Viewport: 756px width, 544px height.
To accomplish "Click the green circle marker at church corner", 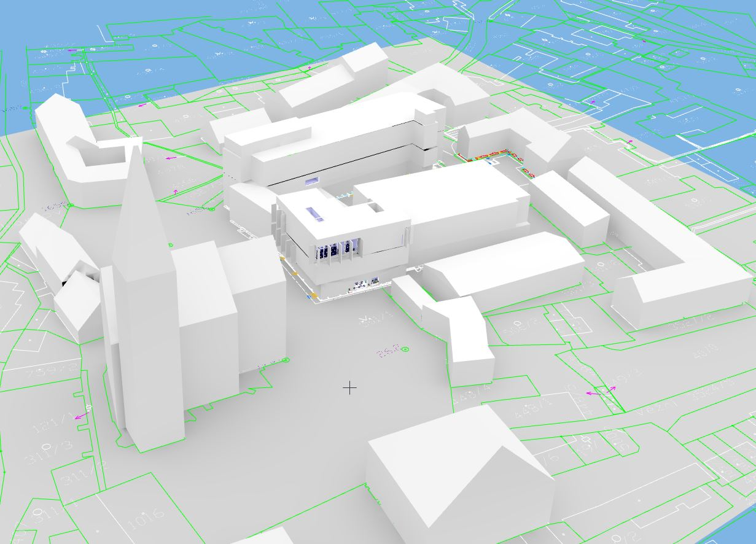I will pyautogui.click(x=286, y=359).
